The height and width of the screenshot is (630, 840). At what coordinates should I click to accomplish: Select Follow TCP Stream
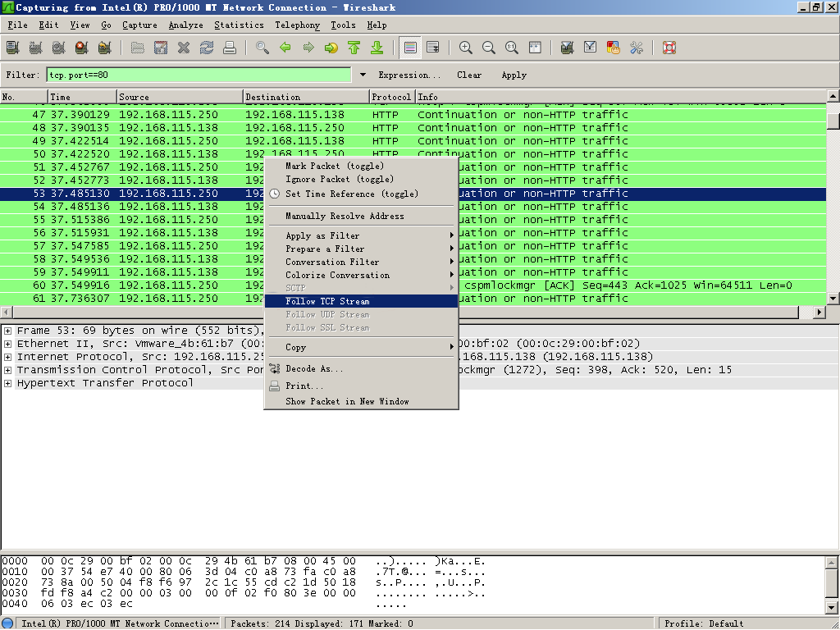pyautogui.click(x=362, y=302)
